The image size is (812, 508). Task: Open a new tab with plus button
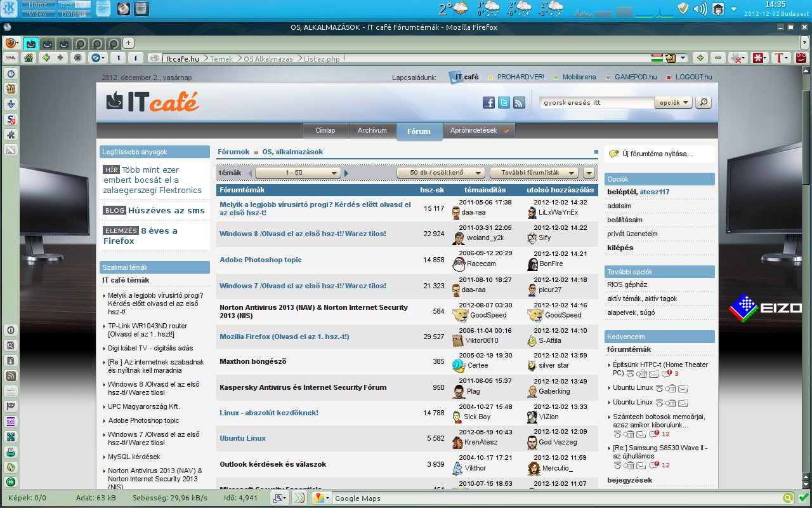129,43
